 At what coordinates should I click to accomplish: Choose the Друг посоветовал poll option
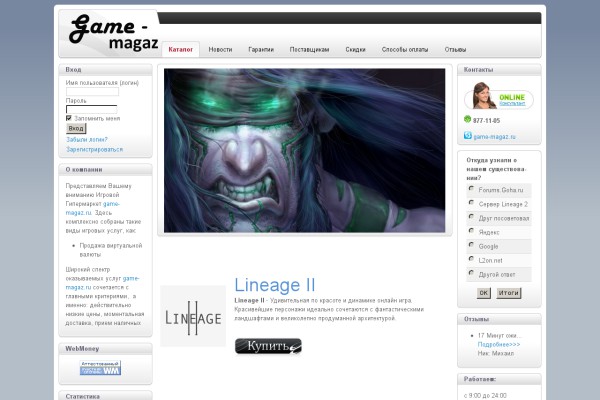[x=471, y=217]
